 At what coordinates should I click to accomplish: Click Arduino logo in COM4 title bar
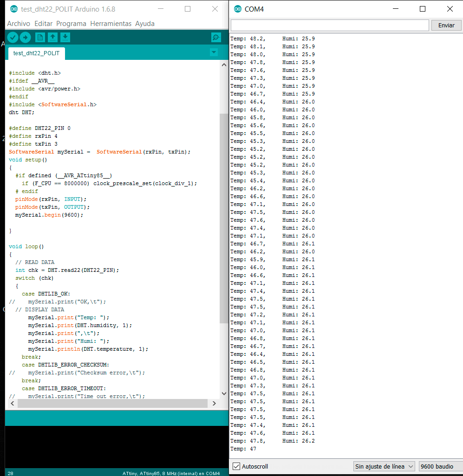coord(238,9)
